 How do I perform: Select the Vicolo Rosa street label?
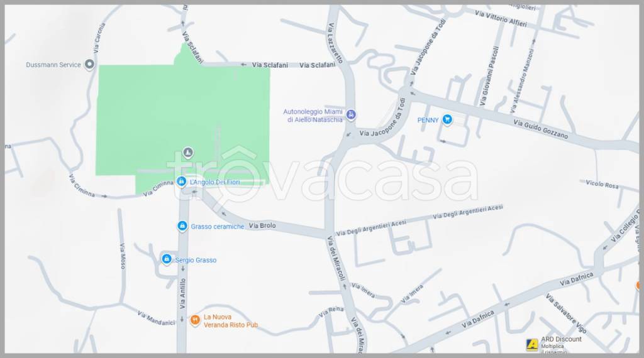click(602, 184)
